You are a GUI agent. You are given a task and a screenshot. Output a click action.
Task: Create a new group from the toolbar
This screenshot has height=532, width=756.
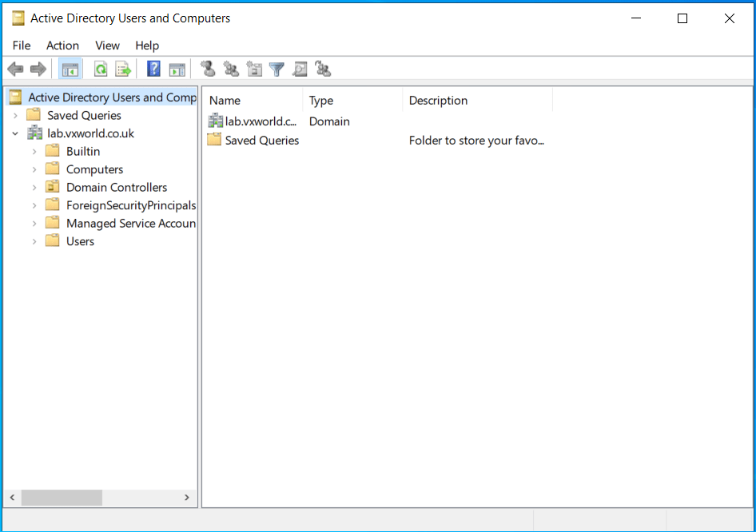point(231,69)
